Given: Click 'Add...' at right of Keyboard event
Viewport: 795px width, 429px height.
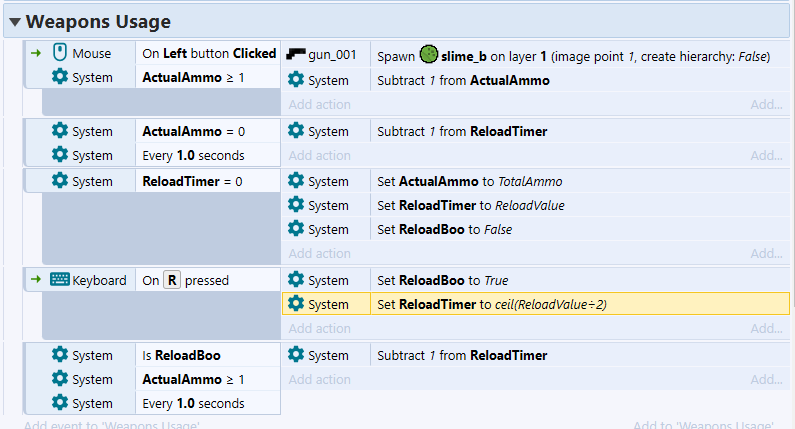Looking at the screenshot, I should (767, 329).
